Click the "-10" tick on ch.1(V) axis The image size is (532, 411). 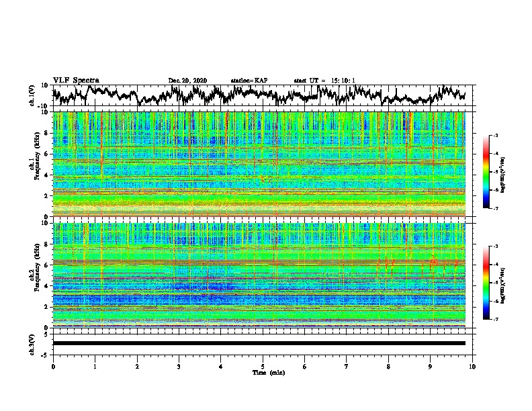tap(44, 106)
